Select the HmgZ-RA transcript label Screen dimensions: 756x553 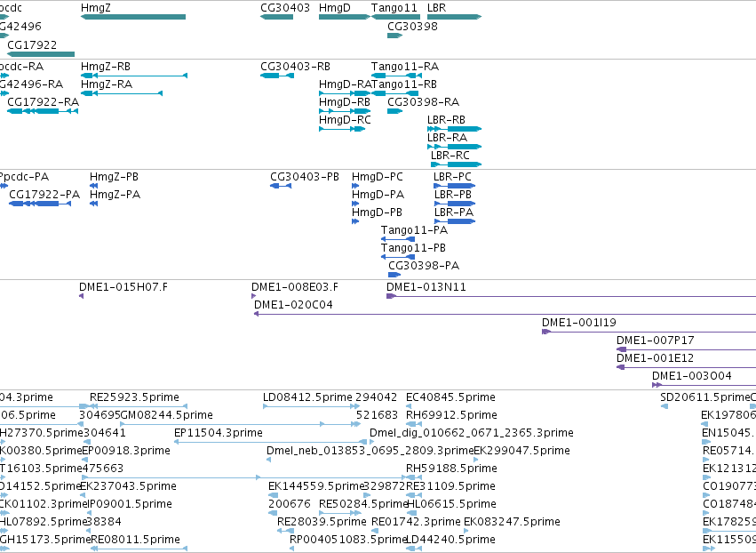point(107,84)
